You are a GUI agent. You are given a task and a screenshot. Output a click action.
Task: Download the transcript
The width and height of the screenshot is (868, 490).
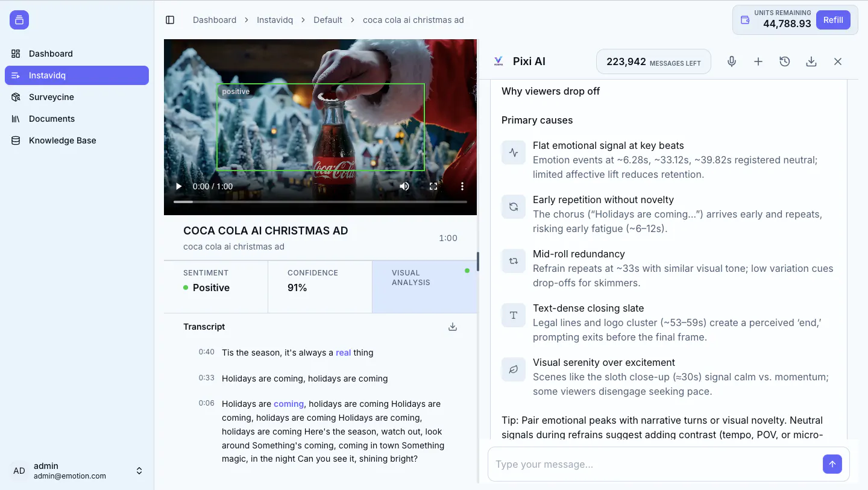pos(453,327)
